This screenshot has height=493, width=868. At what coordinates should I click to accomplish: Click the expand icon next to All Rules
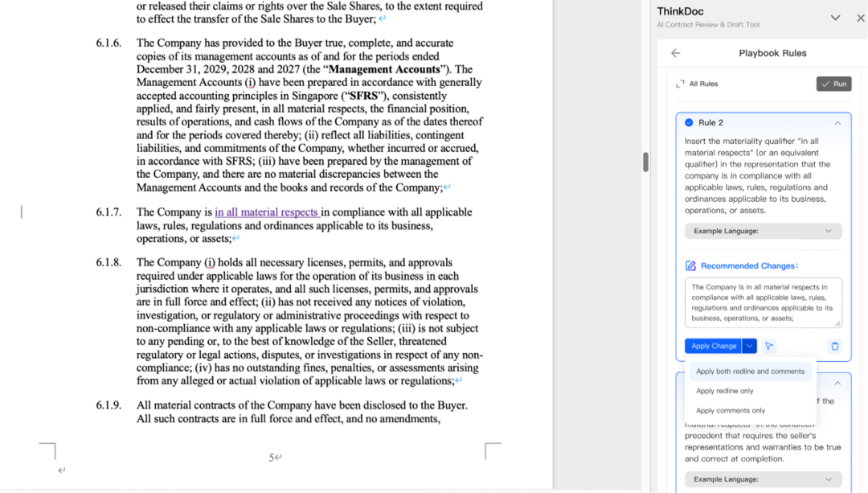[x=680, y=84]
